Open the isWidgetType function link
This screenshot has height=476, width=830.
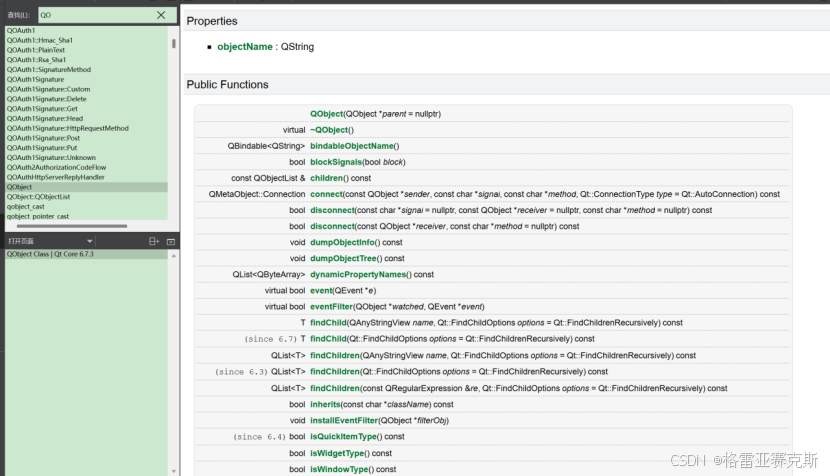(x=337, y=453)
